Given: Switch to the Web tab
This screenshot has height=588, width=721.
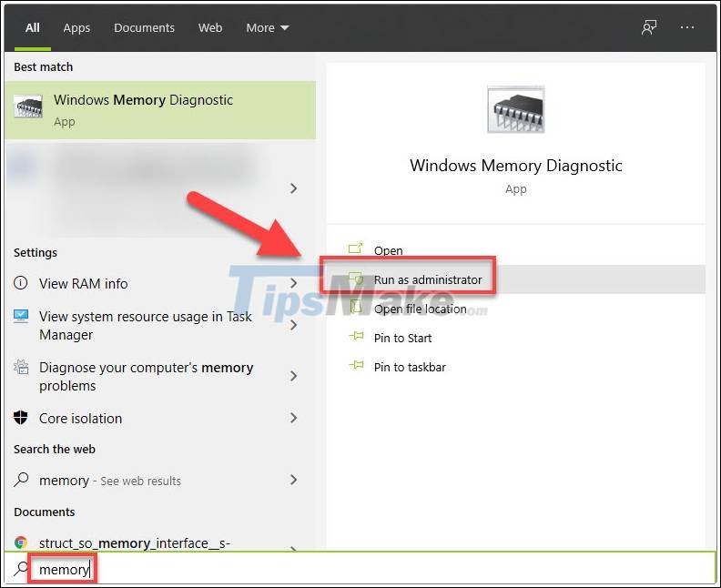Looking at the screenshot, I should (210, 27).
